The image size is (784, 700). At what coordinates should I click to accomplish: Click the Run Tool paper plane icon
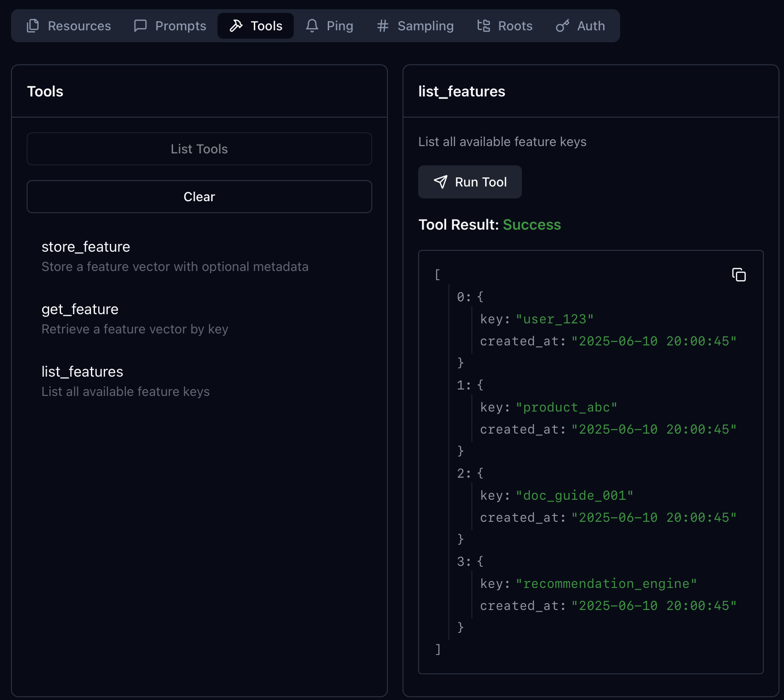[x=441, y=182]
